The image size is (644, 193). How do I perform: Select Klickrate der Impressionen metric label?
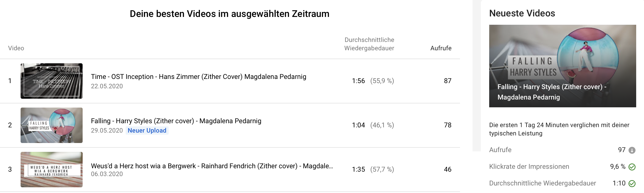(x=529, y=167)
